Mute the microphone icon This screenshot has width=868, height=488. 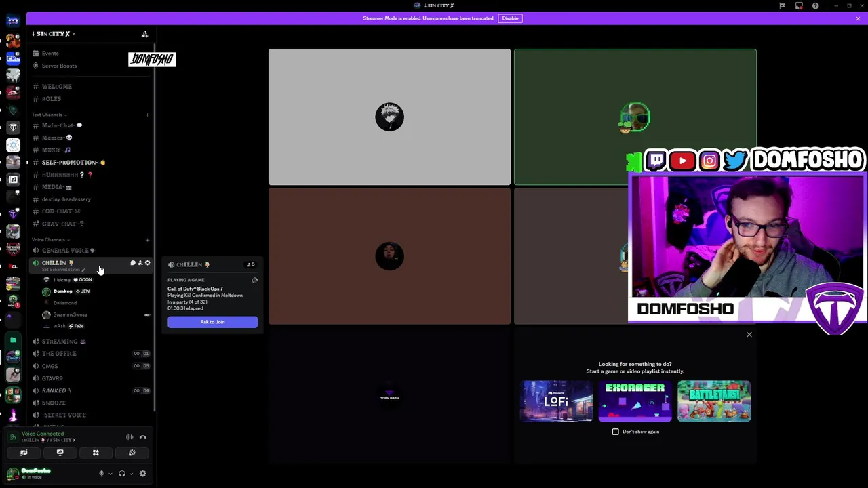click(102, 474)
